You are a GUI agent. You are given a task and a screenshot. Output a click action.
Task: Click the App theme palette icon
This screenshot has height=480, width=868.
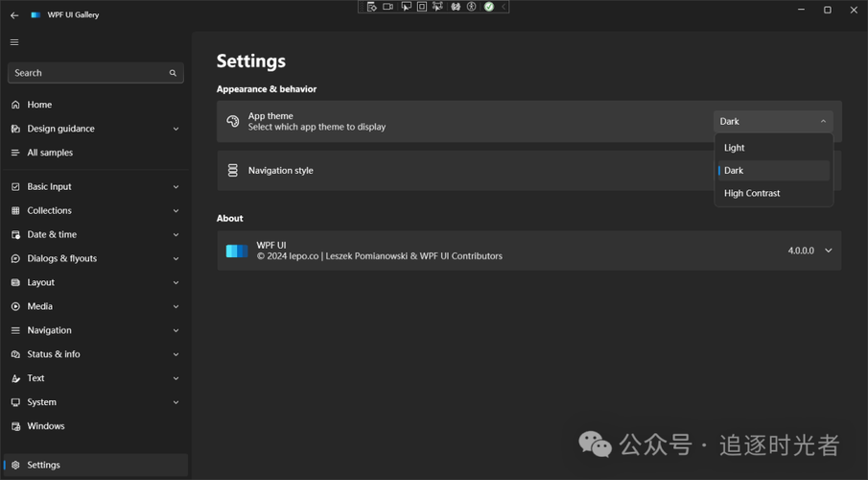pos(233,121)
